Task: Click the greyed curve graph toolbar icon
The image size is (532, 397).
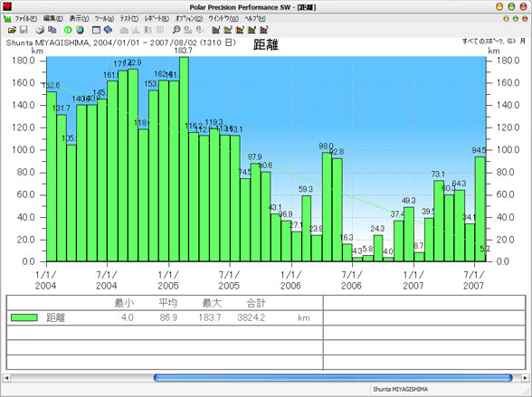Action: point(124,30)
